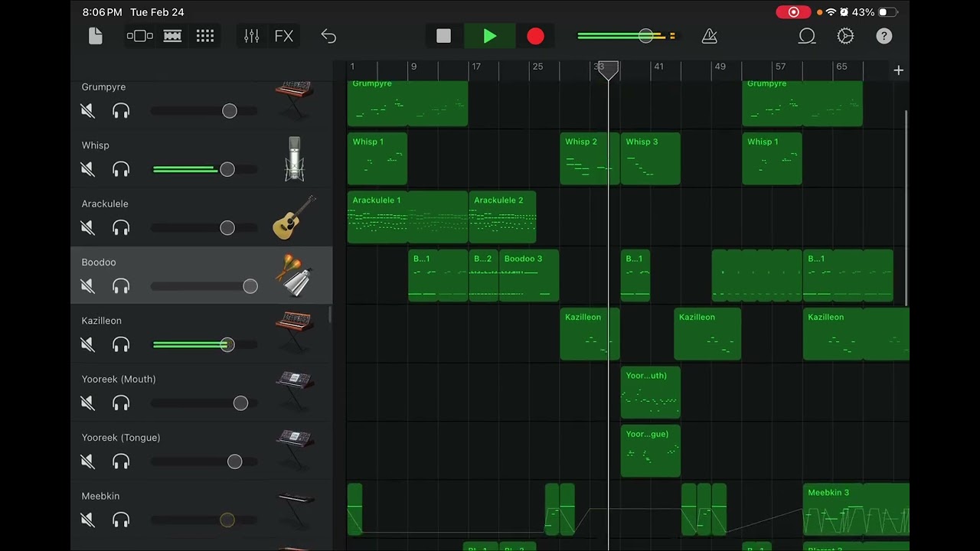Image resolution: width=980 pixels, height=551 pixels.
Task: Open Live Loops grid view
Action: [205, 36]
